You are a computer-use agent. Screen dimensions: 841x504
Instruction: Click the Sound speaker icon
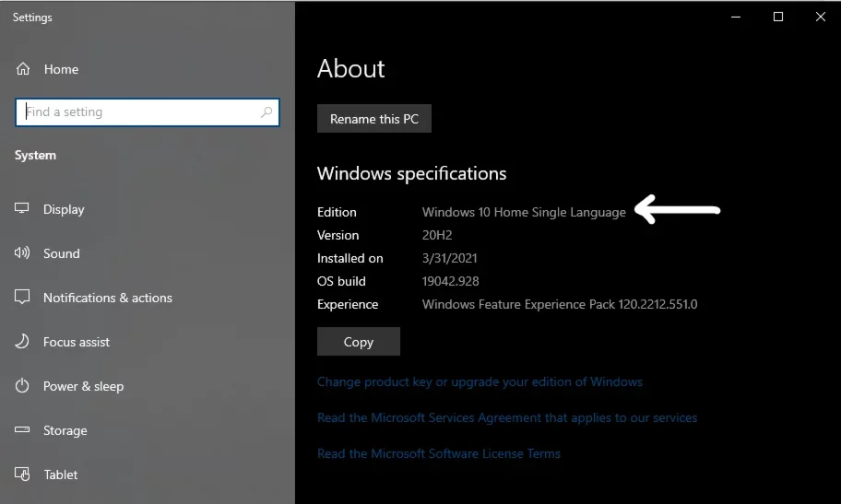click(23, 253)
